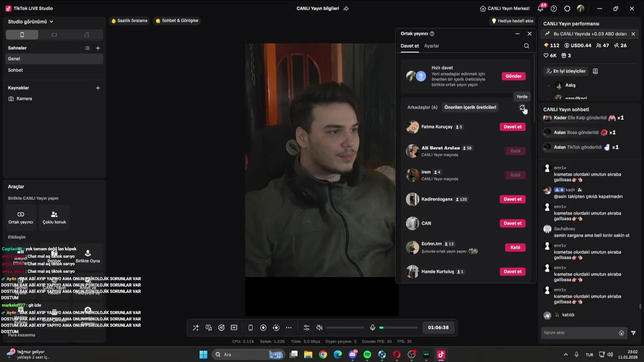The image size is (644, 362).
Task: Switch to dual-screen layout mode
Action: [x=87, y=35]
